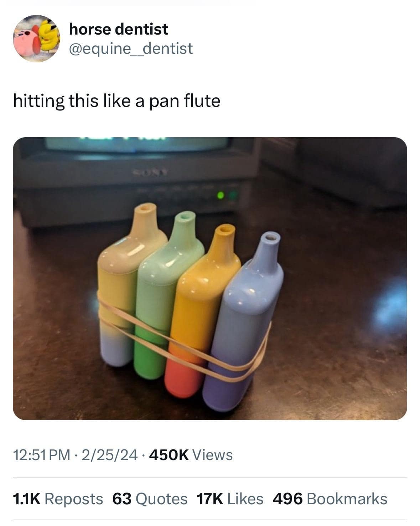Open the @equine__dentist handle link
420x526 pixels.
(131, 48)
